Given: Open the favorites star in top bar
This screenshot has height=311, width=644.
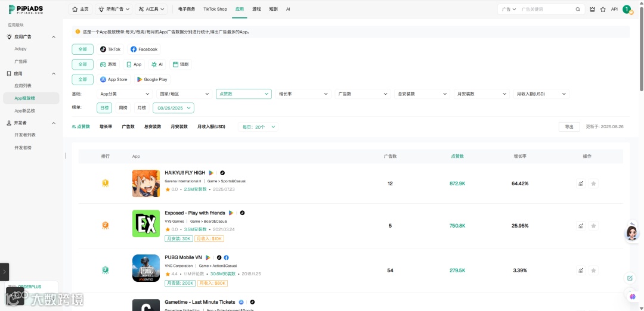Looking at the screenshot, I should [603, 9].
